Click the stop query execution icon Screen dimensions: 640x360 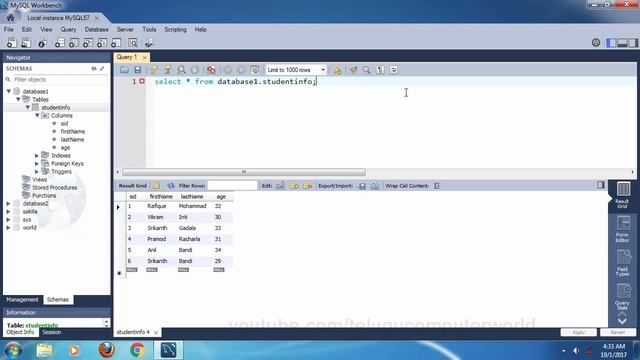195,70
